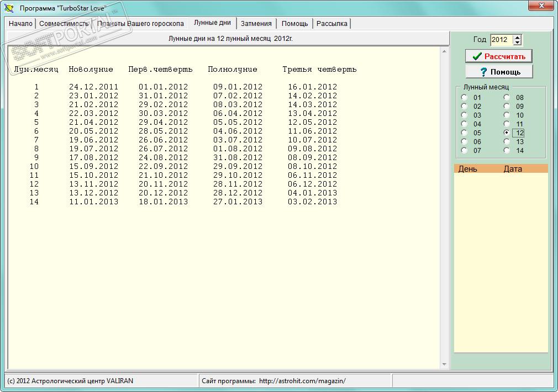Select lunar month 12 radio button
The image size is (558, 392).
coord(507,133)
